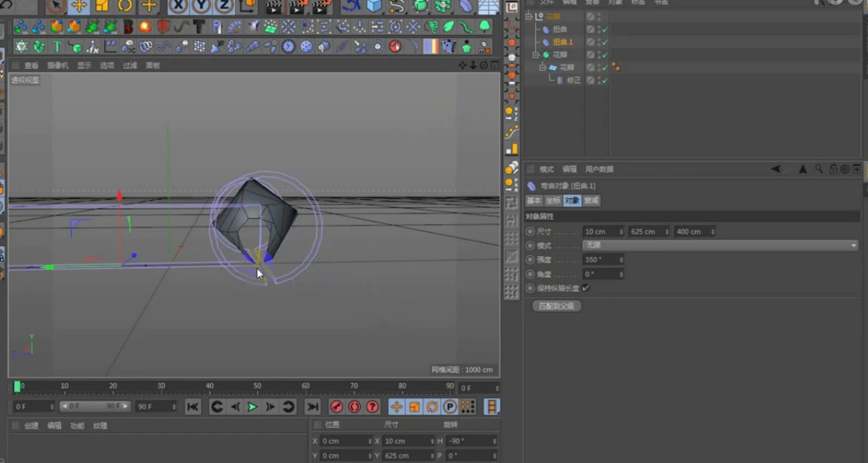Open the 模式 dropdown showing 无限
Screen dimensions: 868x463
720,245
